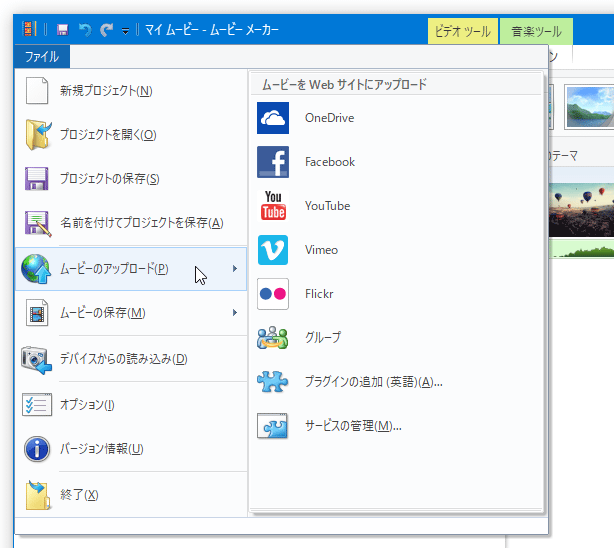Click the Movie Maker filmstrip app icon

coord(29,29)
